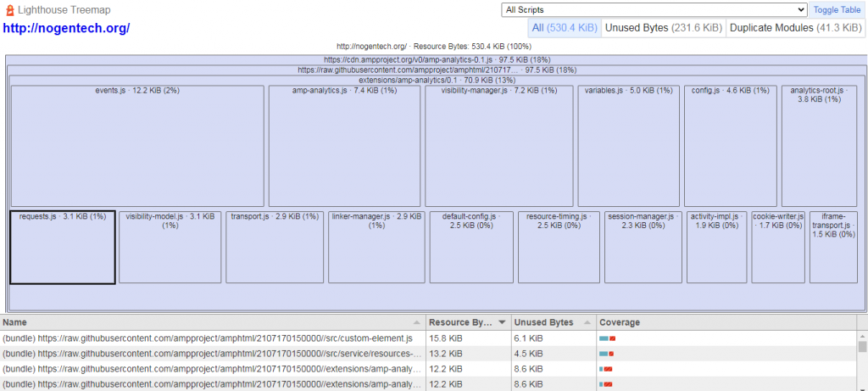868x391 pixels.
Task: Click the cdn.ampproject.org amp-analytics-0.1.js node header
Action: coord(437,60)
